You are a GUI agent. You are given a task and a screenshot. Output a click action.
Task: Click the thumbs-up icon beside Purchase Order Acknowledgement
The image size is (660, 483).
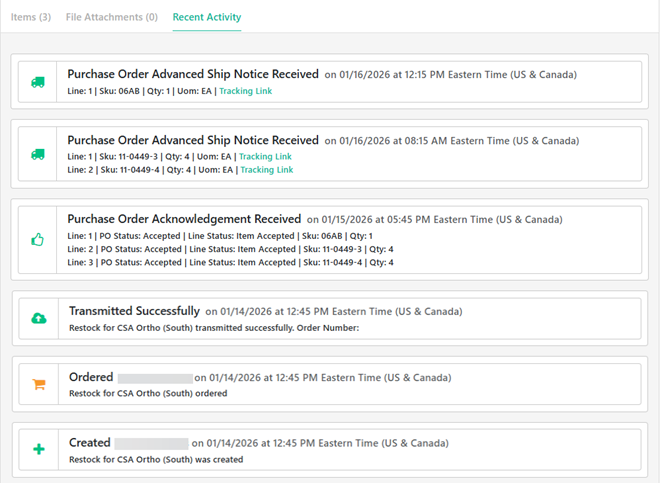tap(38, 240)
